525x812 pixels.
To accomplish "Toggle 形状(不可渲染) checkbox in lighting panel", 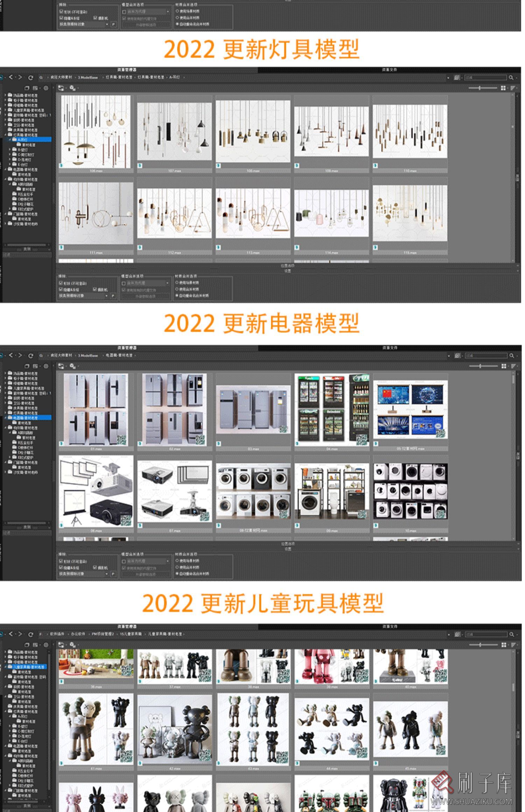I will pyautogui.click(x=61, y=283).
